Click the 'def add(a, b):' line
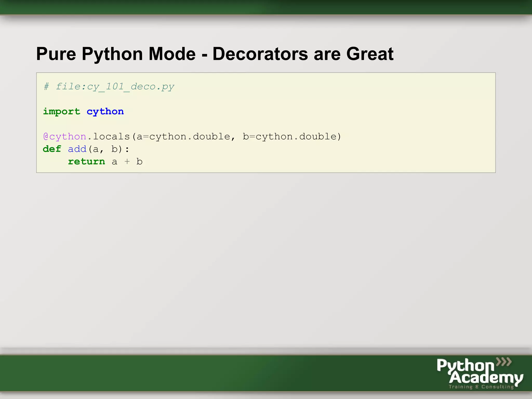 point(86,149)
